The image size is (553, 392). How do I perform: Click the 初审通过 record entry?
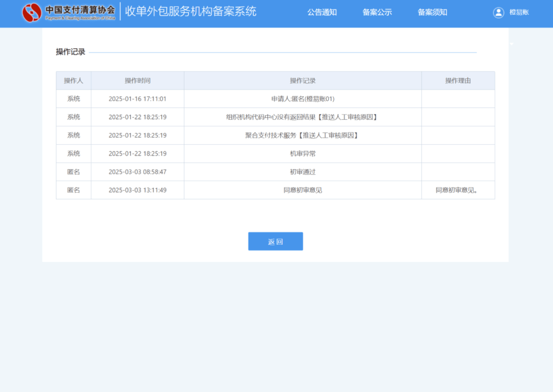(302, 172)
